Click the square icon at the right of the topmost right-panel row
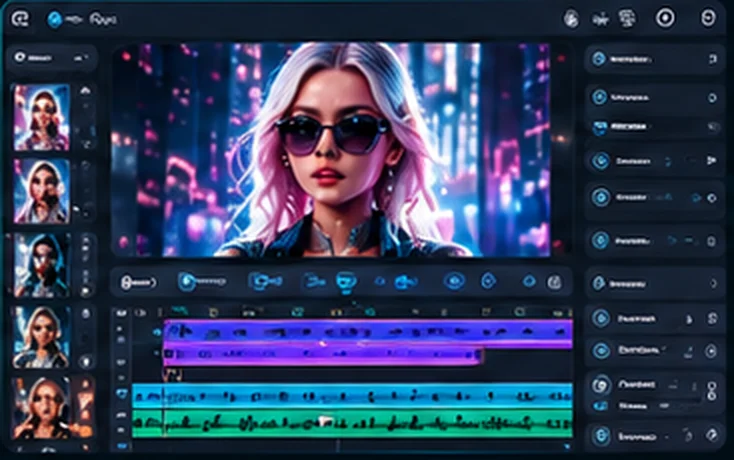 point(712,59)
